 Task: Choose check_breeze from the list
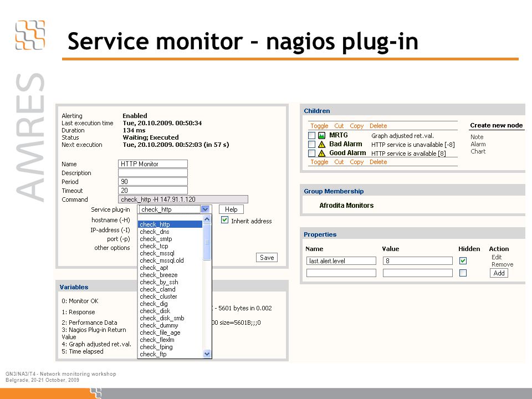point(170,275)
